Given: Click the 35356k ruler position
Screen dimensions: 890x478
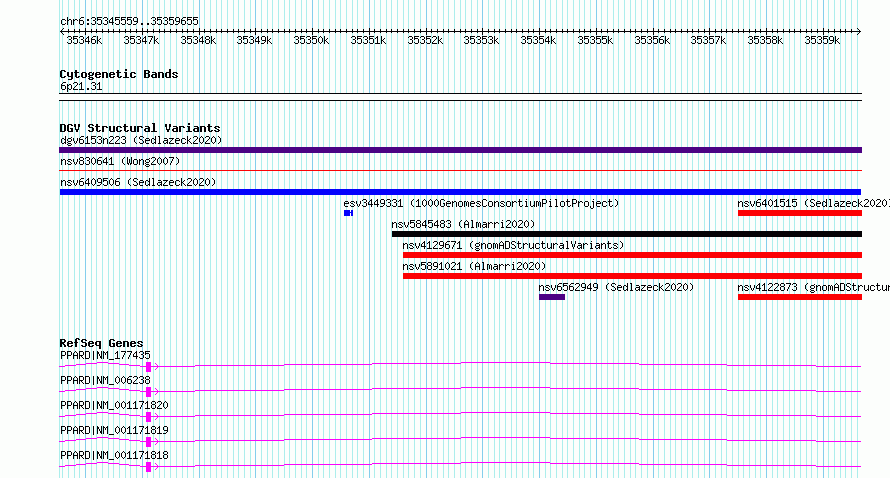Looking at the screenshot, I should pos(652,40).
